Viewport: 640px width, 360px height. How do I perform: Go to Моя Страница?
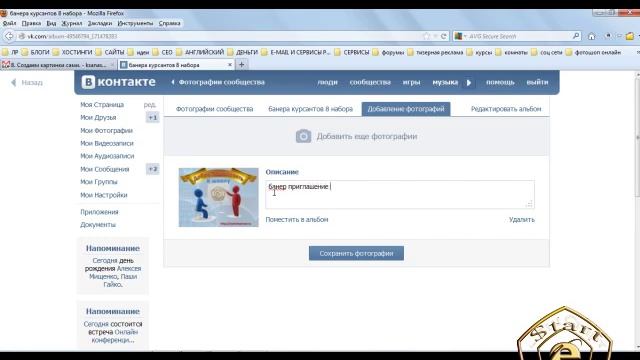click(102, 104)
